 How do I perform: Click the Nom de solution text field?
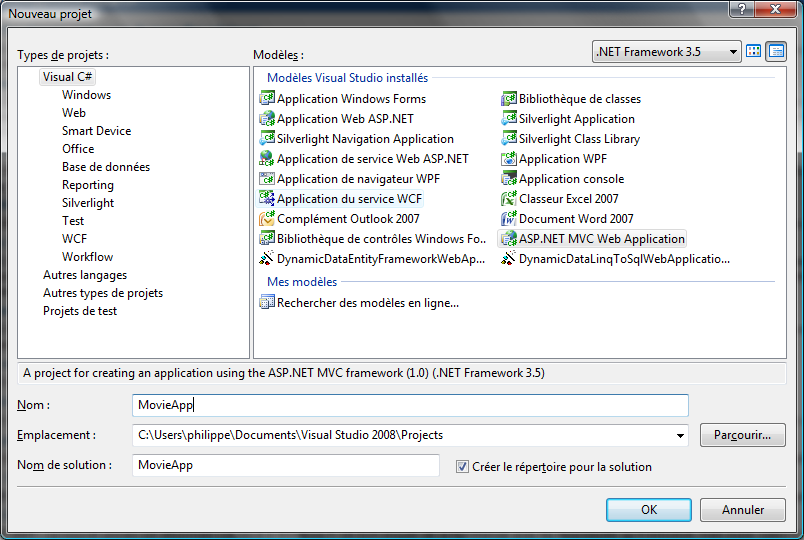coord(285,466)
